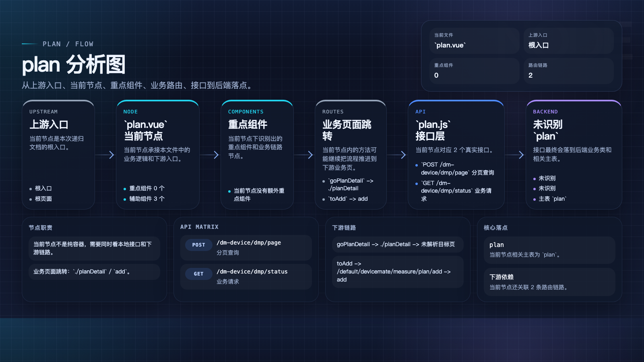Image resolution: width=644 pixels, height=362 pixels.
Task: Click the arrow between NODE and COMPONENTS cards
Action: pos(210,155)
